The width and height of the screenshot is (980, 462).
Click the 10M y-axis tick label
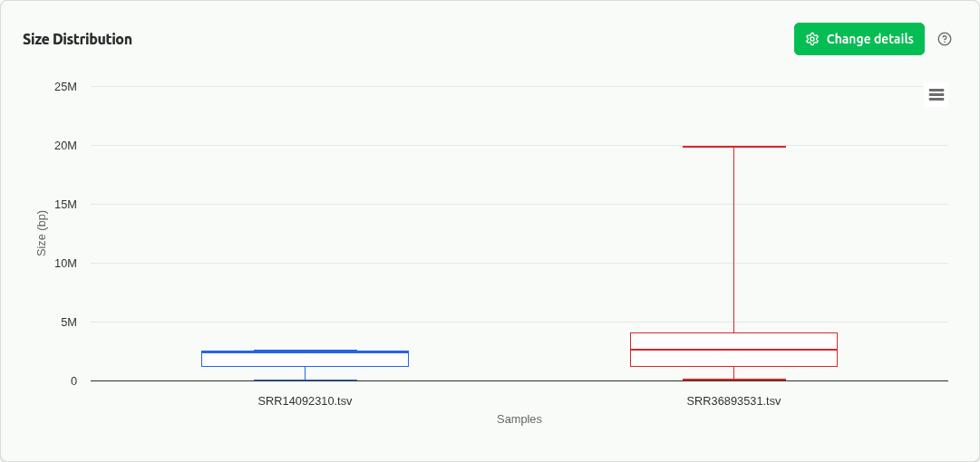coord(65,264)
